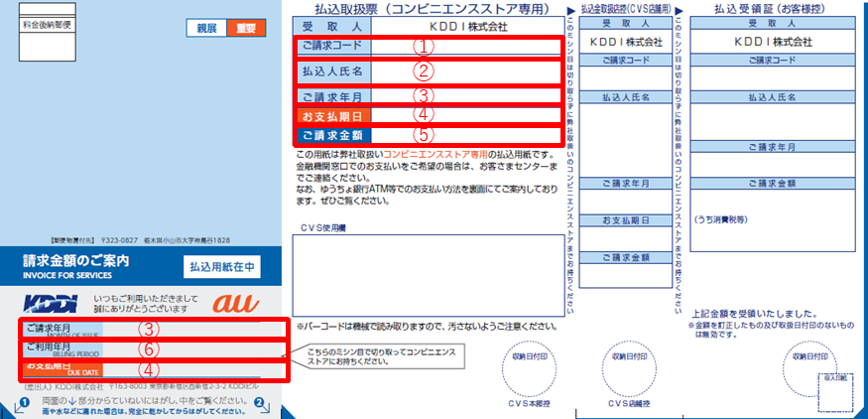Viewport: 868px width, 419px height.
Task: Click the ご利用年月 BILLING PERIOD label
Action: 61,349
